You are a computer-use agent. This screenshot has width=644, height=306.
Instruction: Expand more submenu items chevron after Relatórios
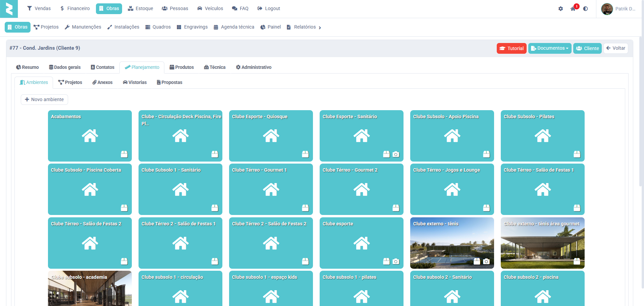pyautogui.click(x=320, y=28)
